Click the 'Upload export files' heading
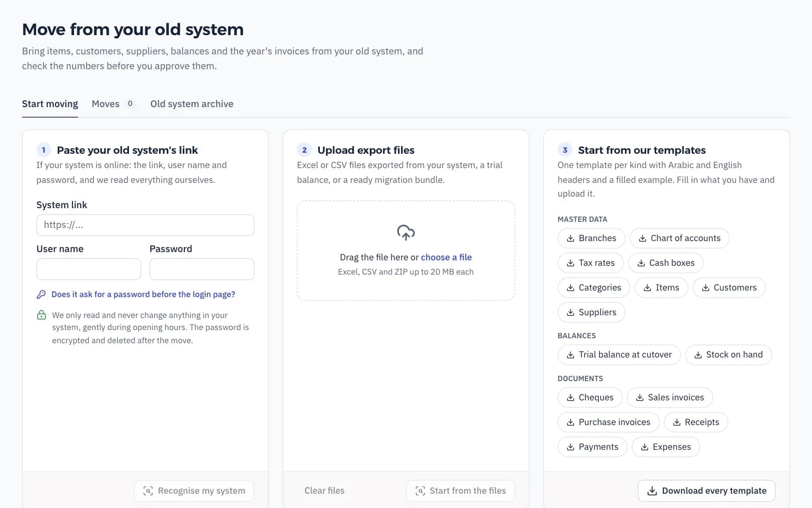Screen dimensions: 812x508 click(366, 150)
